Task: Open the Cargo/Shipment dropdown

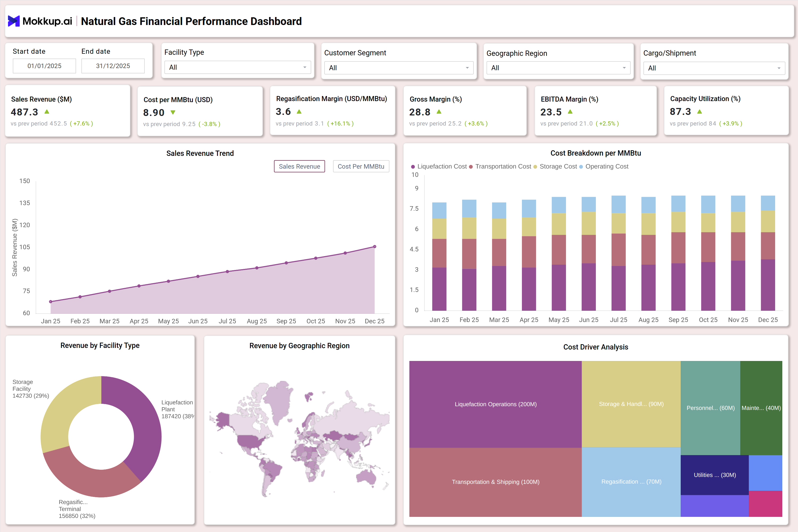Action: (714, 68)
